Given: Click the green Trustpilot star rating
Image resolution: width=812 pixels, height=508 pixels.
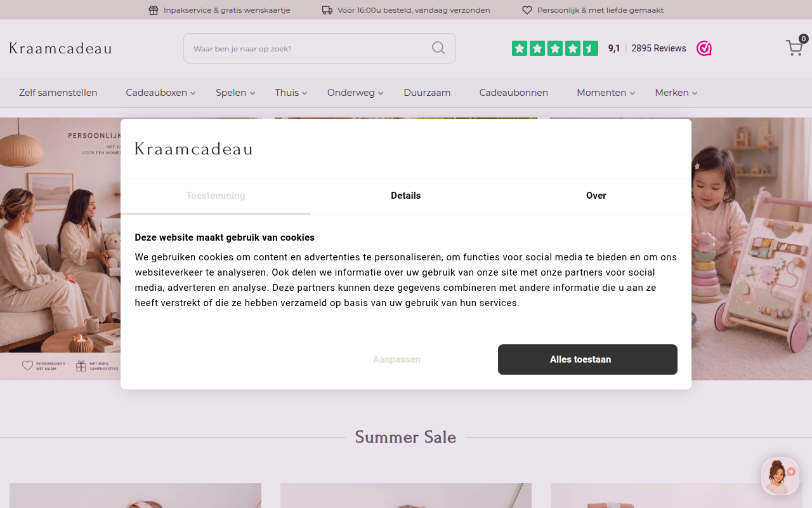Looking at the screenshot, I should [x=555, y=48].
